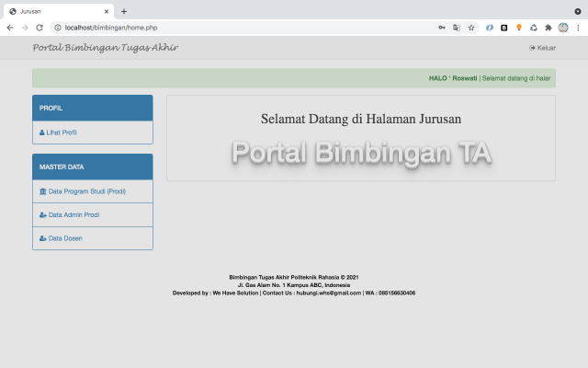
Task: Open the Chrome profile avatar
Action: click(x=563, y=28)
